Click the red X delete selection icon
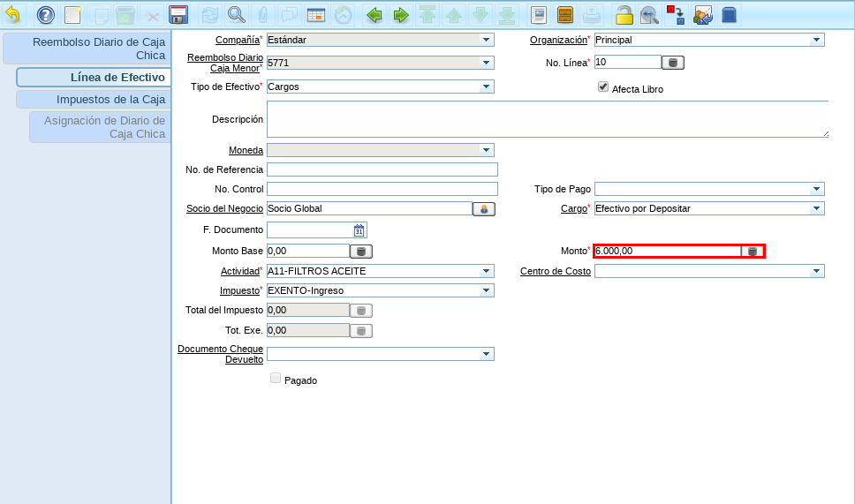 point(152,15)
